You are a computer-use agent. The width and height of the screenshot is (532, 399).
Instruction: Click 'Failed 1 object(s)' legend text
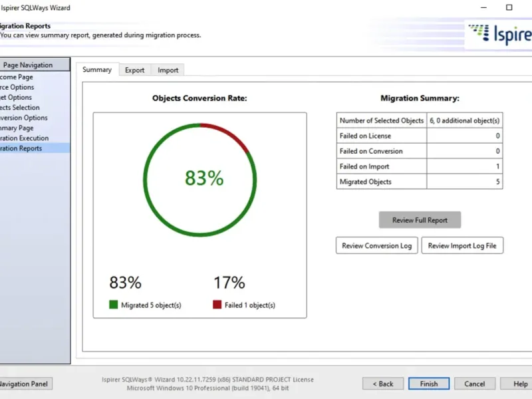250,305
